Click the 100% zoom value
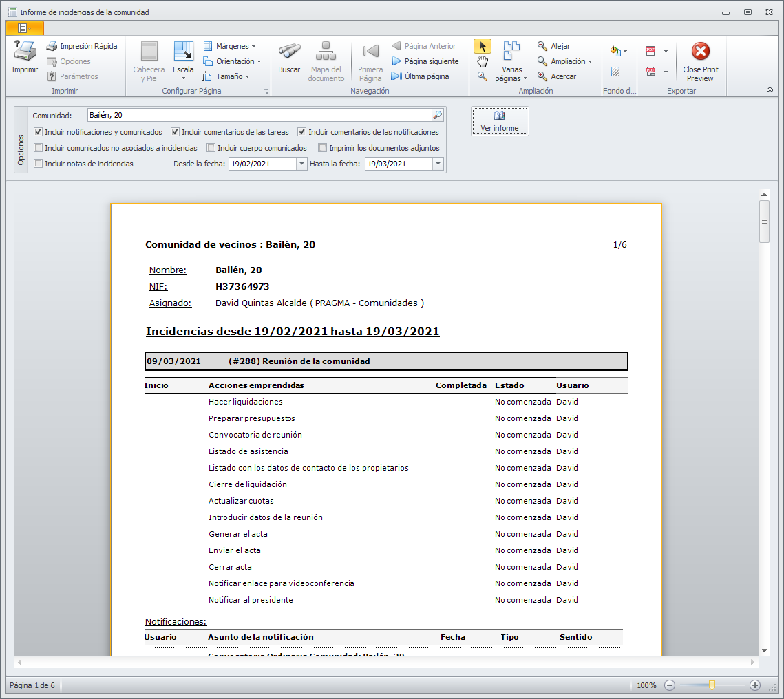The width and height of the screenshot is (784, 699). 646,685
